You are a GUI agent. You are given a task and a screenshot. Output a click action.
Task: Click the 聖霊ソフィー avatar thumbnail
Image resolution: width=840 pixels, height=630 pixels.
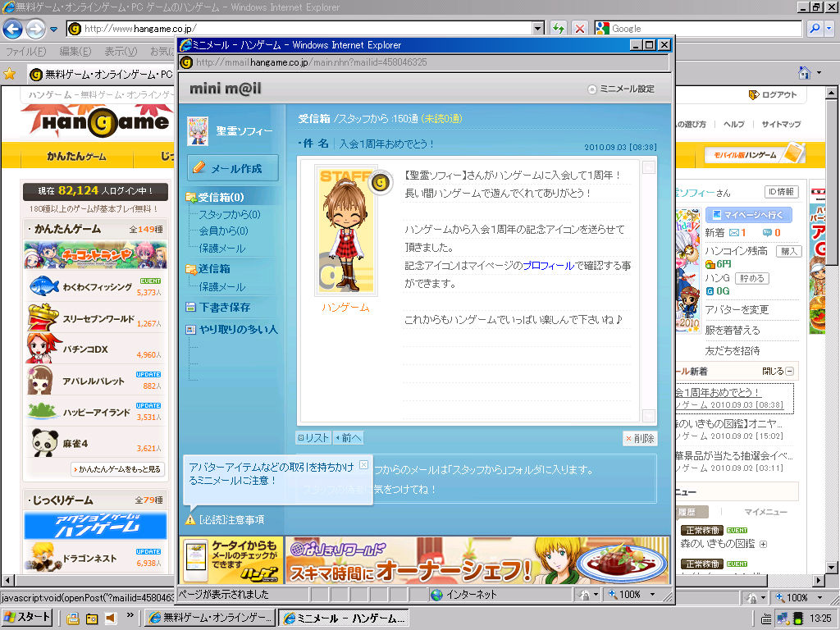198,131
